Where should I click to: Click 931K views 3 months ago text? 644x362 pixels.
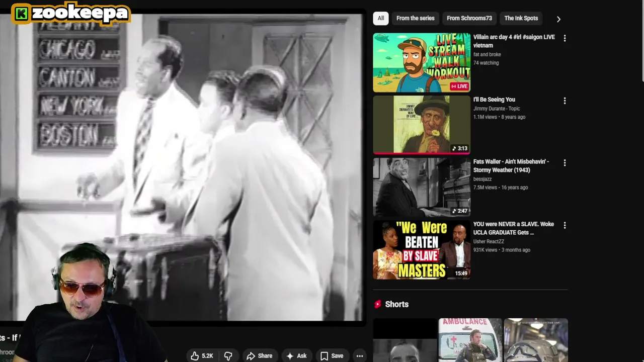[502, 250]
